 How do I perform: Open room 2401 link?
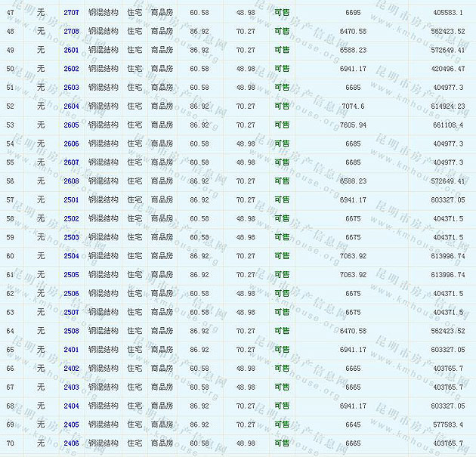[x=71, y=350]
